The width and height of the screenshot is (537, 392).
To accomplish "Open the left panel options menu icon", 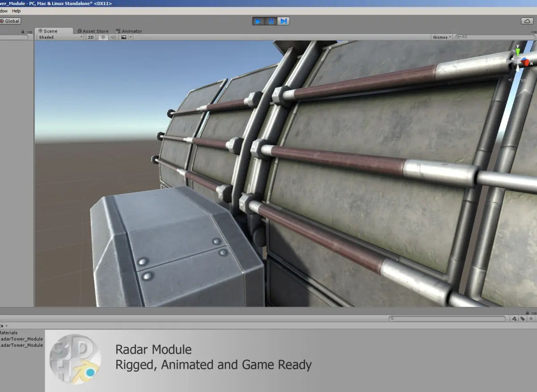I will (29, 31).
